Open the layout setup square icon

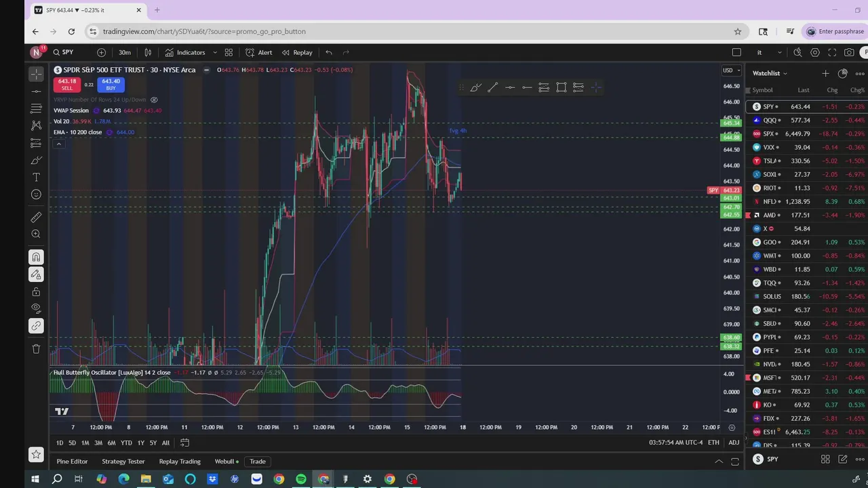pos(736,52)
